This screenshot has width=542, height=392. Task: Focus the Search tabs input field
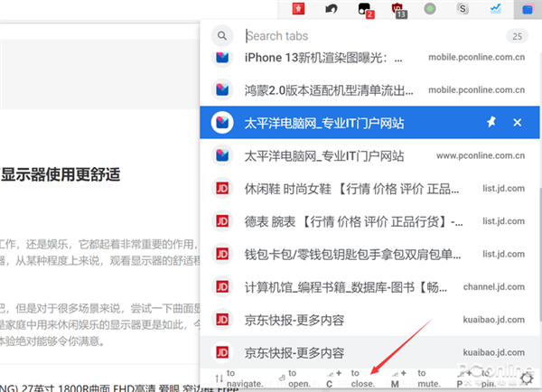[371, 36]
